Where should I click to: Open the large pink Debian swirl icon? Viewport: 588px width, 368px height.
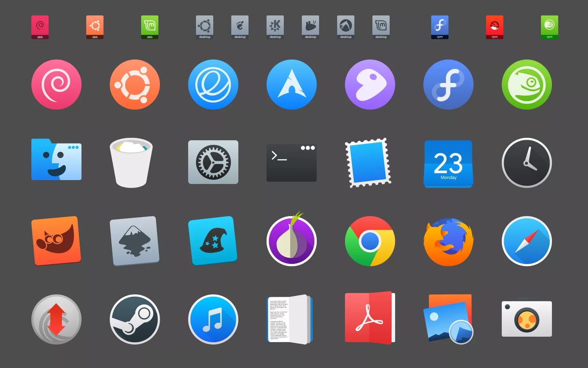(56, 85)
